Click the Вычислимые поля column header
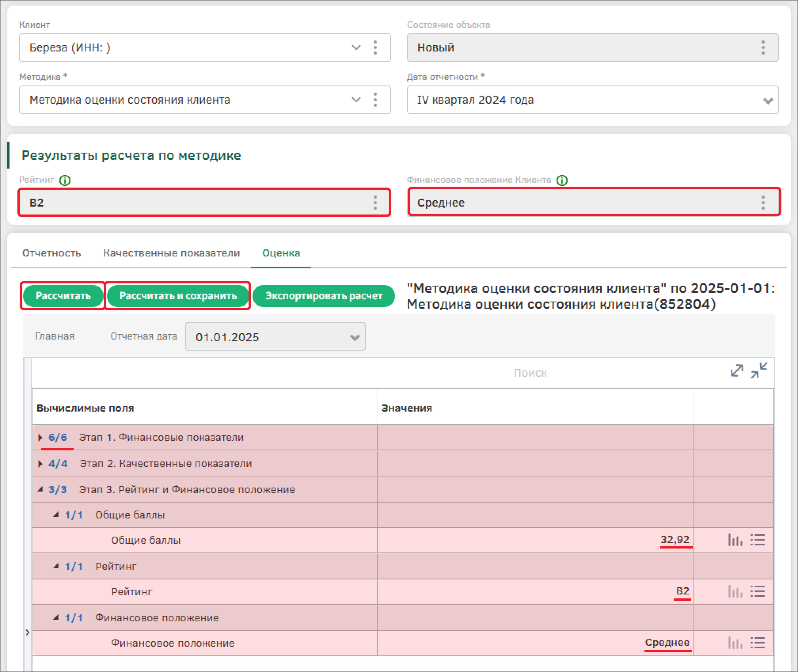 tap(85, 408)
